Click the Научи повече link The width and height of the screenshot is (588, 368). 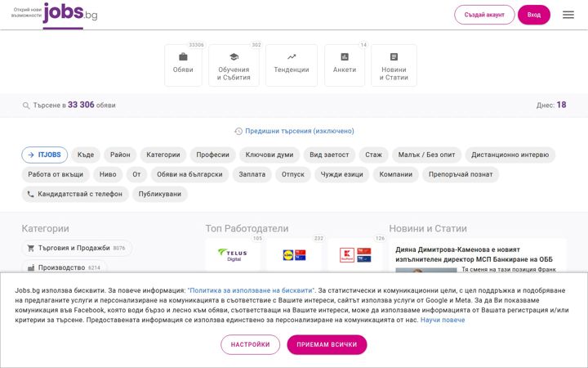coord(443,320)
